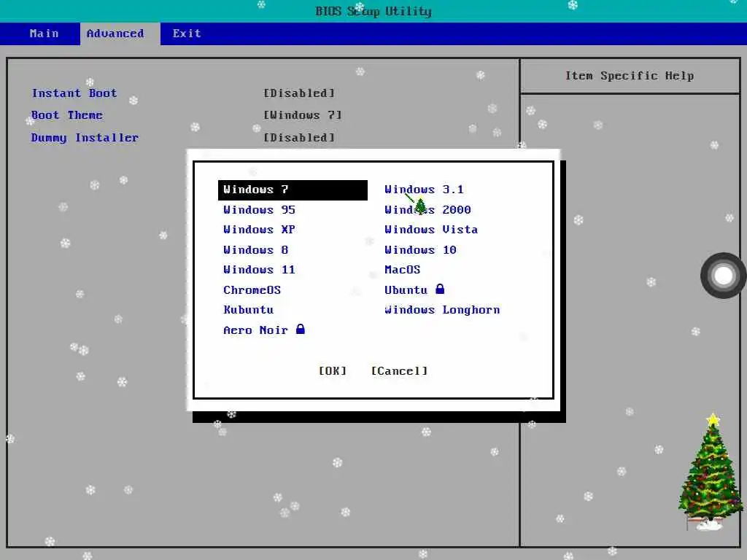Click the Boot Theme setting label
Viewport: 747px width, 560px height.
point(66,115)
